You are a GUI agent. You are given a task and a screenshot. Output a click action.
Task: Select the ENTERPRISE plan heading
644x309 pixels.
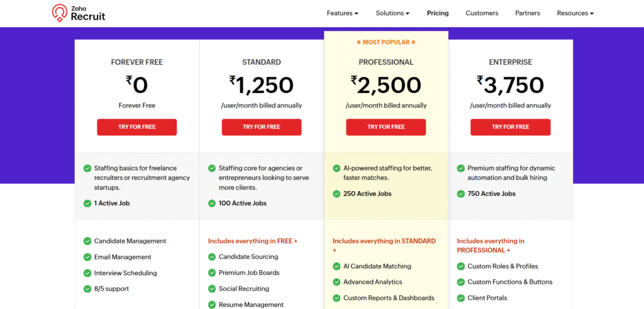click(x=511, y=62)
